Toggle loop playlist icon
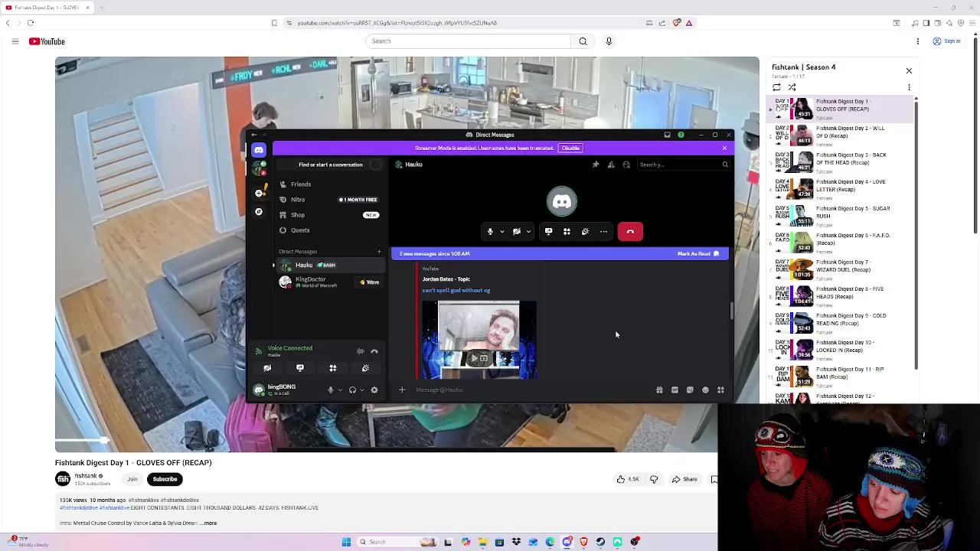Viewport: 980px width, 551px height. click(776, 87)
